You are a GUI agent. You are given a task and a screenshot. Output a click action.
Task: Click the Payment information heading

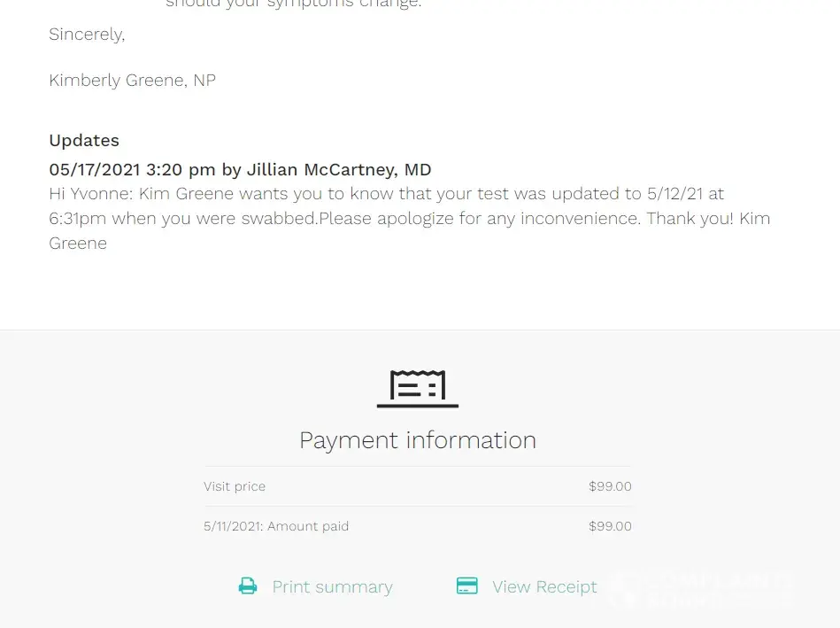418,440
